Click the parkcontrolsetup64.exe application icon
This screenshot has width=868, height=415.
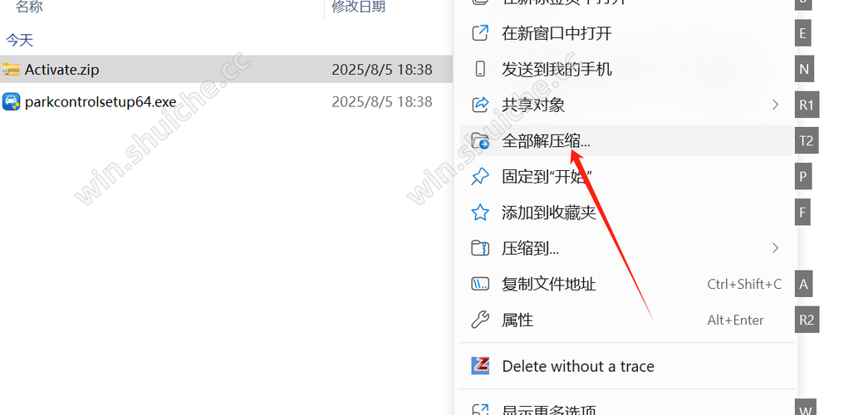point(11,102)
